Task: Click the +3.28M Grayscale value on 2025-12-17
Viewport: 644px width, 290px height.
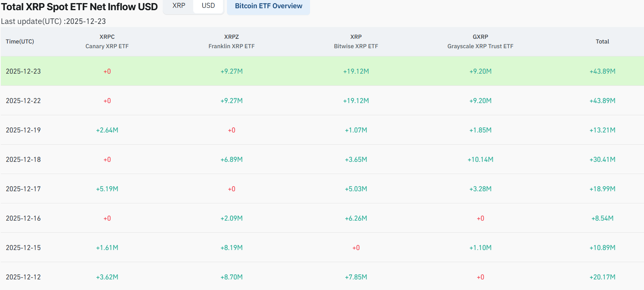Action: [481, 189]
